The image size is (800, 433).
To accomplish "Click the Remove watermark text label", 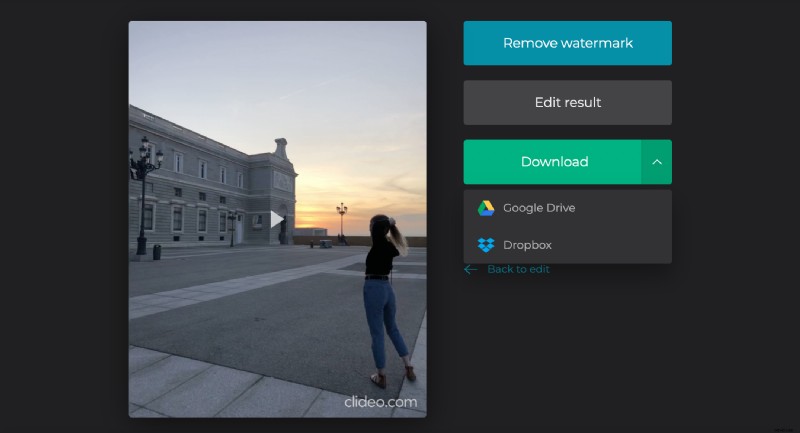I will click(567, 43).
